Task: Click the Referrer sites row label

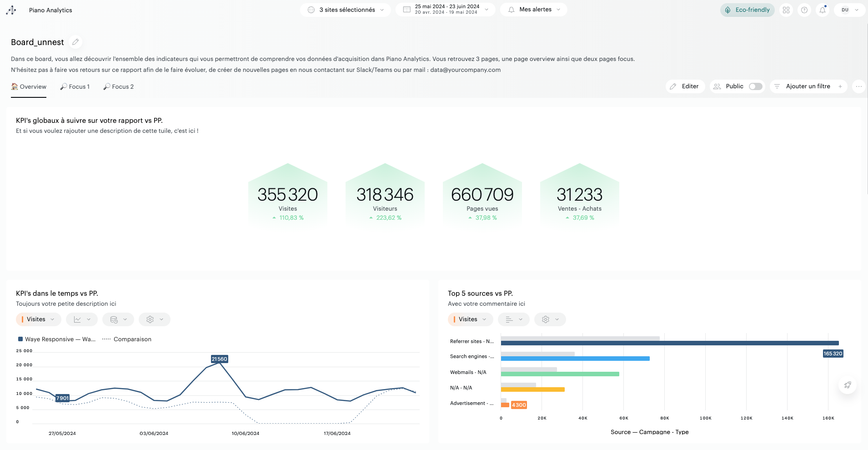Action: 472,341
